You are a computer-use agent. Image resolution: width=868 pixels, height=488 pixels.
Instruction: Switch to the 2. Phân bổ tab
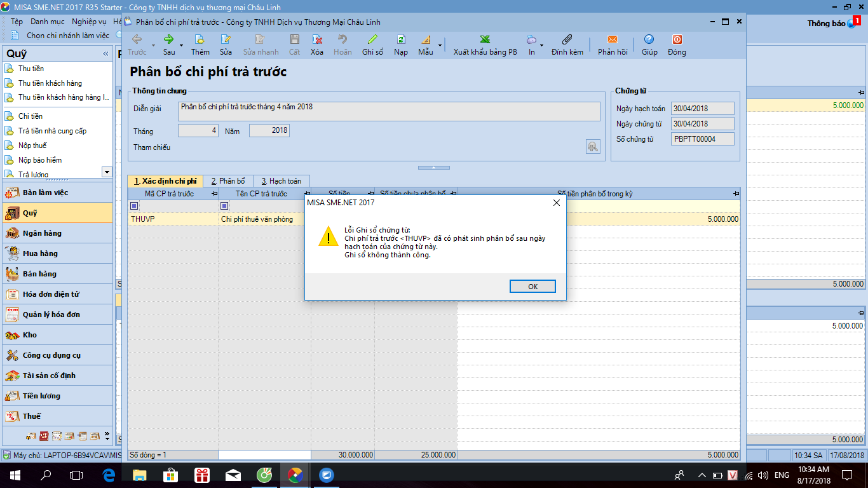(x=228, y=181)
